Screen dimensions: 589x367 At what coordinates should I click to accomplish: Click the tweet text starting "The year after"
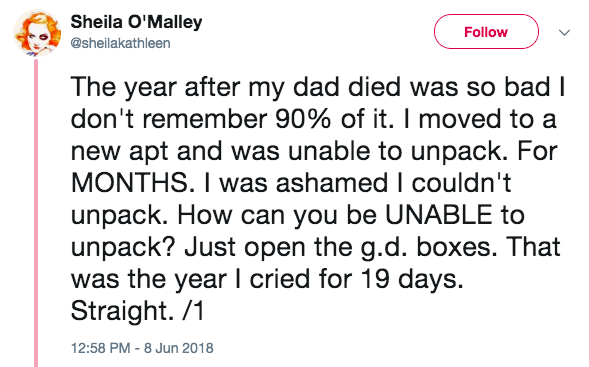click(317, 198)
